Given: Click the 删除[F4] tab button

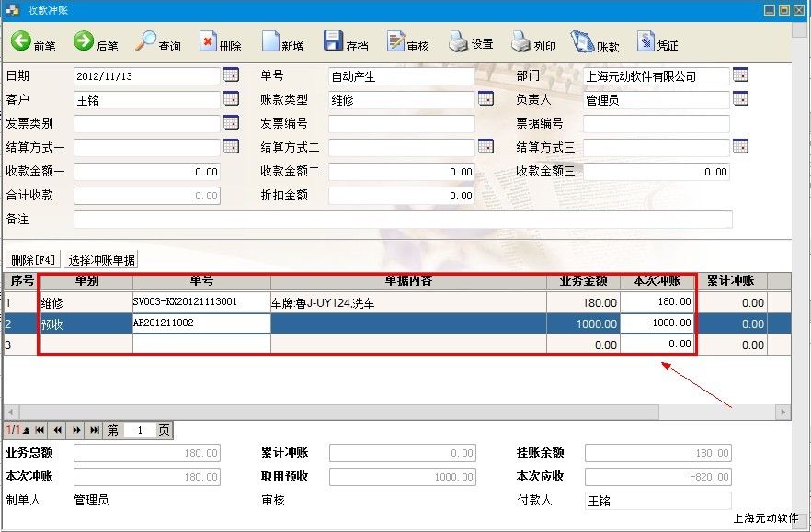Looking at the screenshot, I should pyautogui.click(x=33, y=260).
